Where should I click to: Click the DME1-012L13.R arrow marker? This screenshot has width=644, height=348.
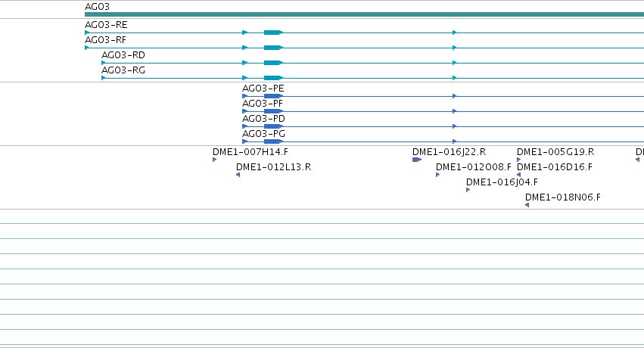(238, 175)
